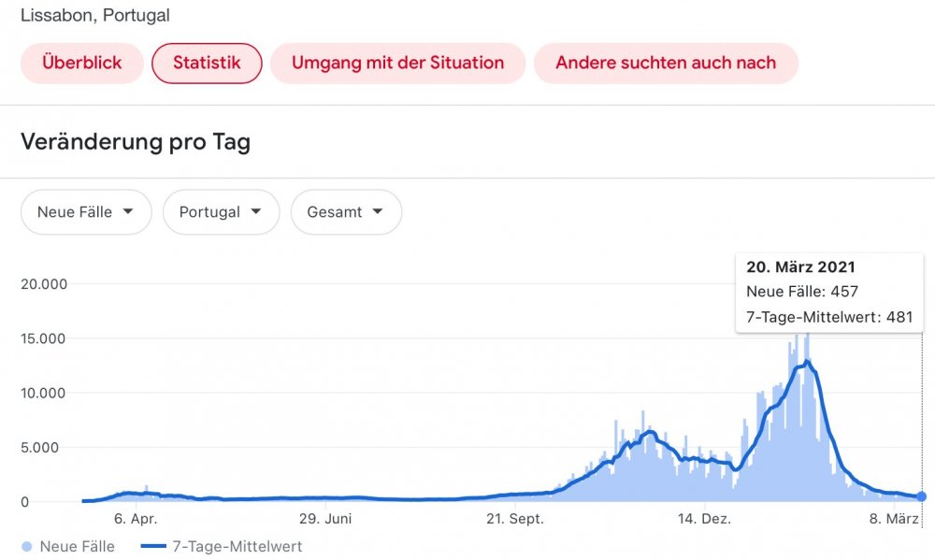Click the 6. Apr. axis label
This screenshot has width=935, height=560.
pos(136,519)
